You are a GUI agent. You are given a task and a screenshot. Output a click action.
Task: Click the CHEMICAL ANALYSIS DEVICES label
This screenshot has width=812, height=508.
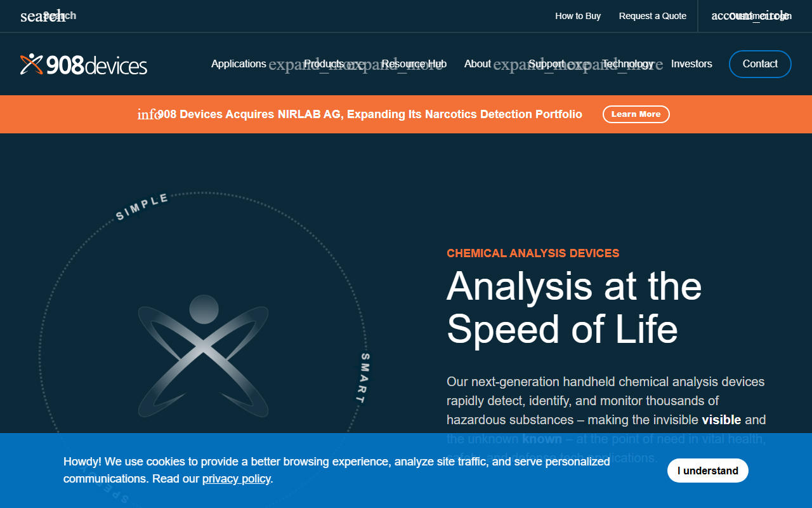point(533,253)
